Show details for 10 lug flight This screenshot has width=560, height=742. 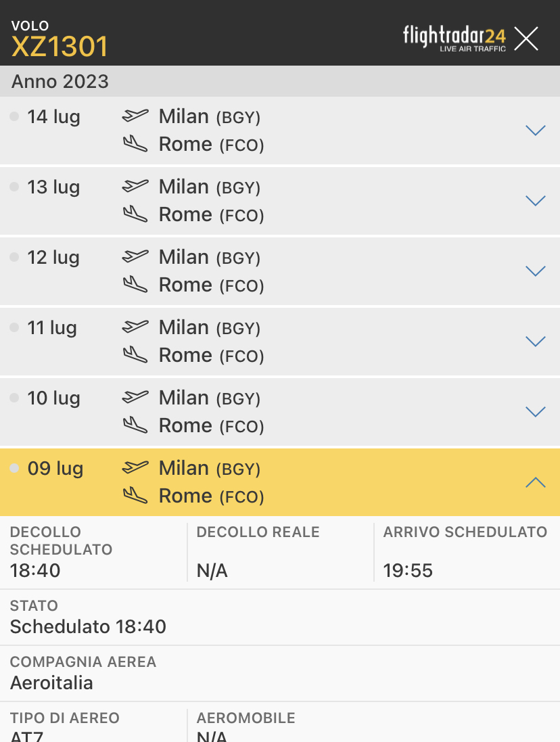point(535,412)
